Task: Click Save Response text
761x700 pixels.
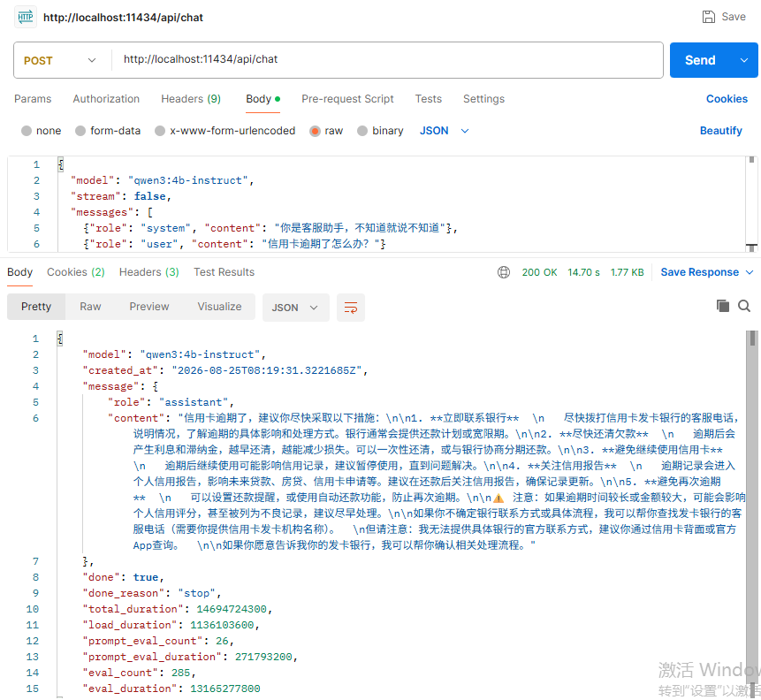Action: click(x=699, y=272)
